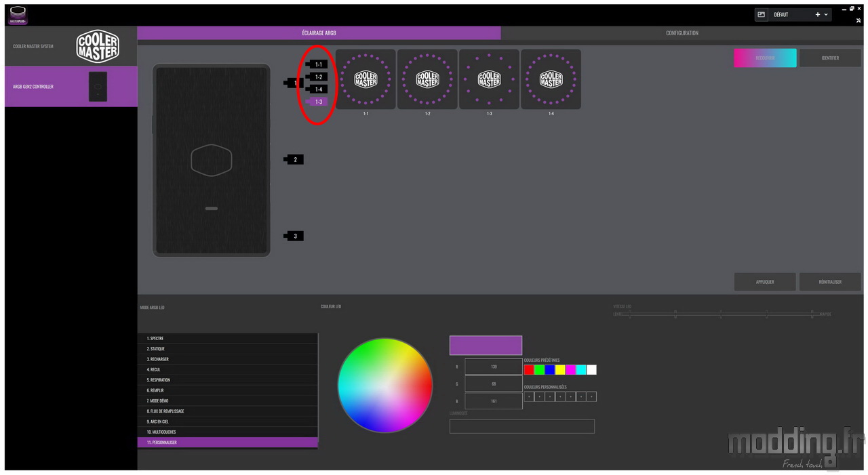Image resolution: width=868 pixels, height=475 pixels.
Task: Pick the yellow preset color swatch
Action: (560, 370)
